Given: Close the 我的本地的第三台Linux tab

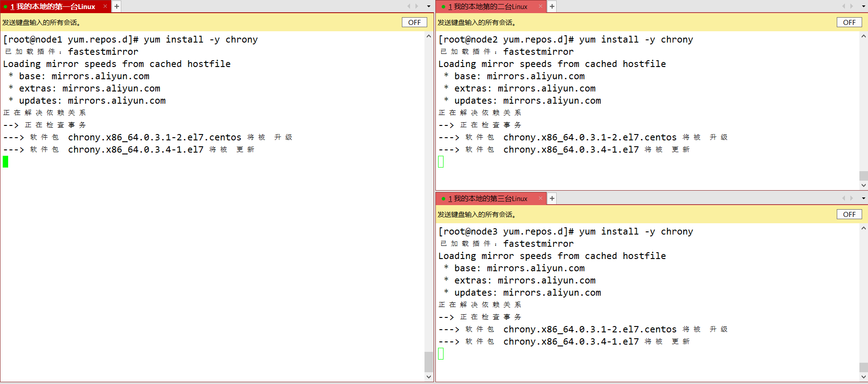Looking at the screenshot, I should [540, 198].
